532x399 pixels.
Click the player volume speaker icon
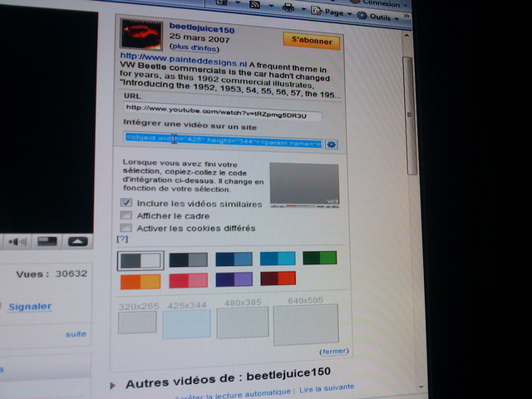[x=17, y=242]
